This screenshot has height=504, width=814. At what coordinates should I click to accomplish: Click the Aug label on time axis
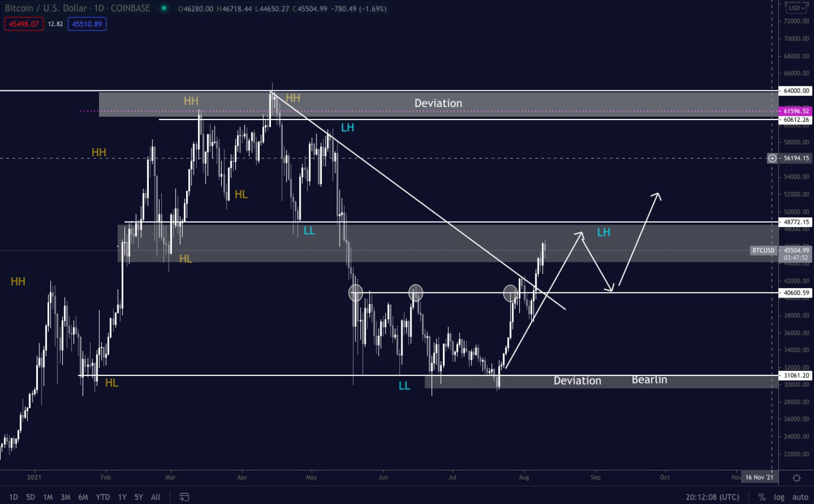(524, 477)
